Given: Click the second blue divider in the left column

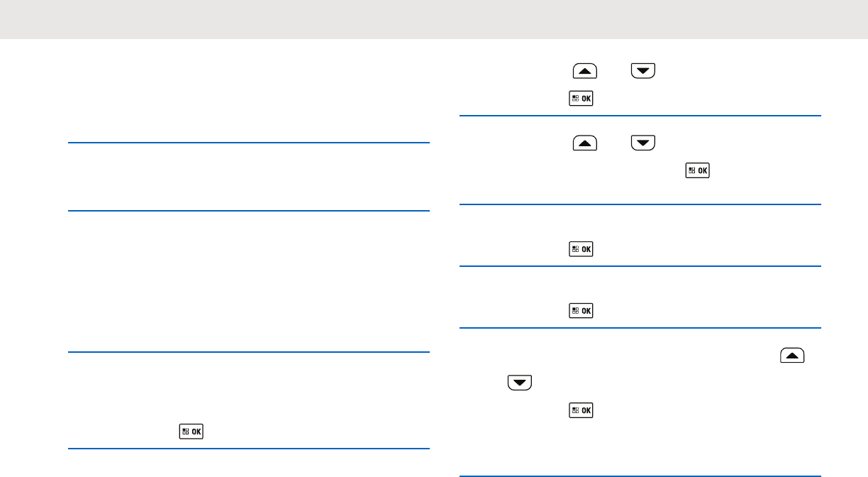Looking at the screenshot, I should pyautogui.click(x=249, y=211).
